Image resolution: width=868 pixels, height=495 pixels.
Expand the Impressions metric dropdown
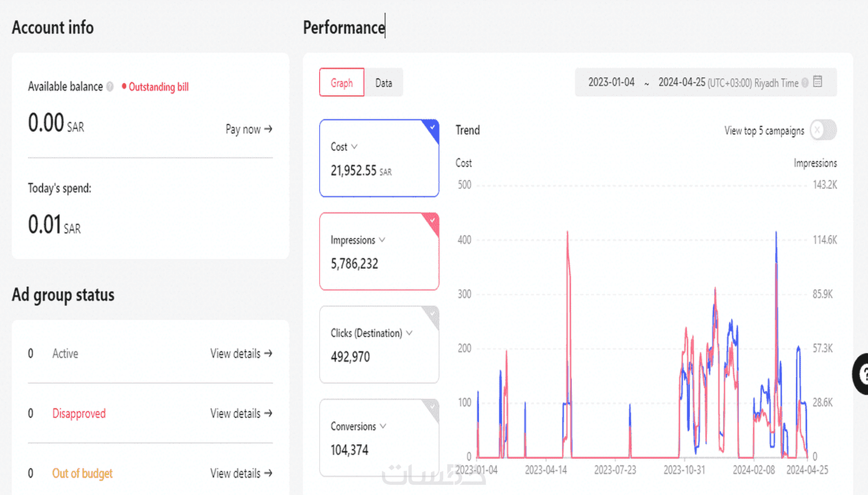pyautogui.click(x=382, y=240)
